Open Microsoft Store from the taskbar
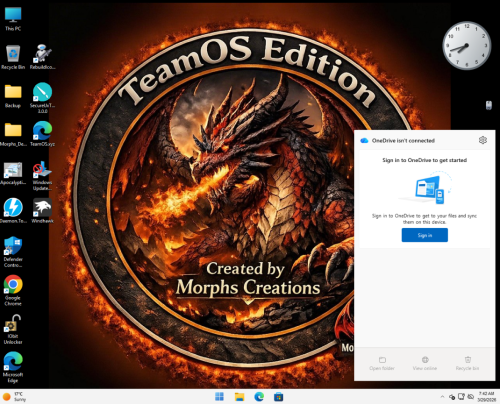Viewport: 500px width, 404px height. click(x=279, y=397)
